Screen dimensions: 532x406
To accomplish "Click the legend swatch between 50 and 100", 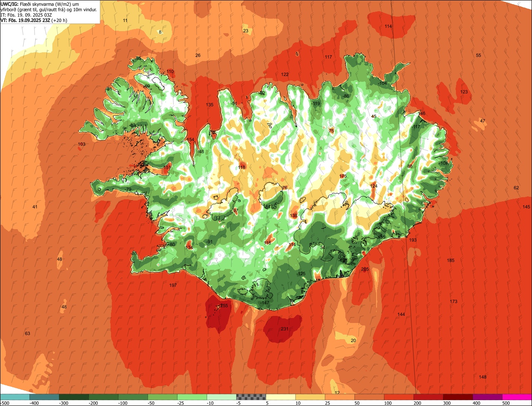I will click(x=369, y=397).
